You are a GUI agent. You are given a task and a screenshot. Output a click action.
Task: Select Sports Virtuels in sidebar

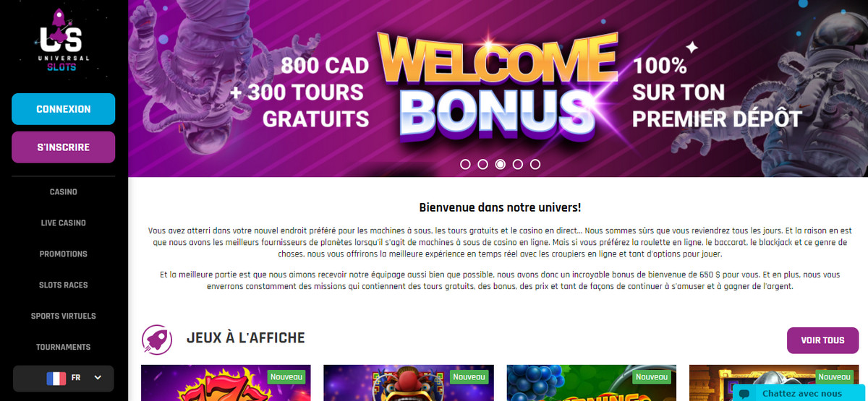64,316
